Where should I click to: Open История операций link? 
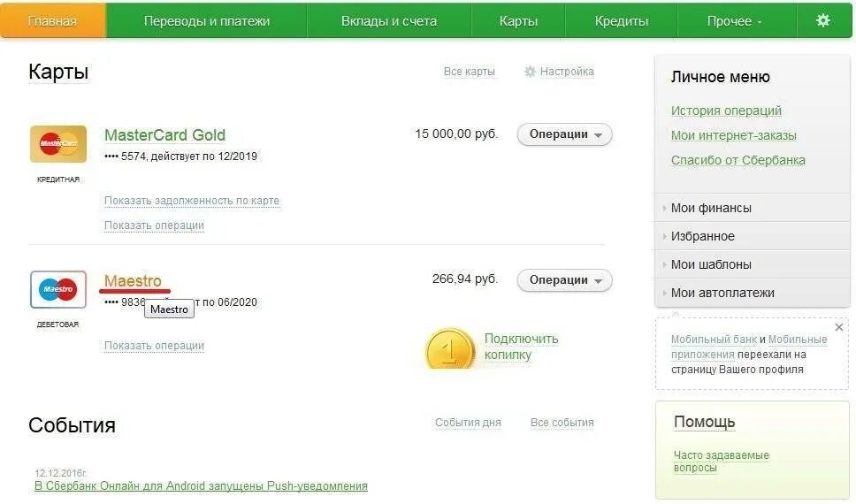[726, 111]
